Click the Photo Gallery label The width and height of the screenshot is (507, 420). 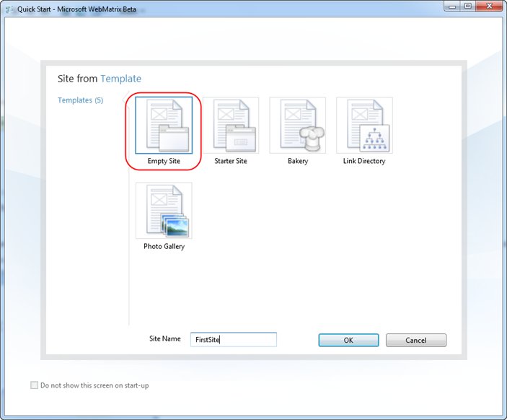(164, 246)
